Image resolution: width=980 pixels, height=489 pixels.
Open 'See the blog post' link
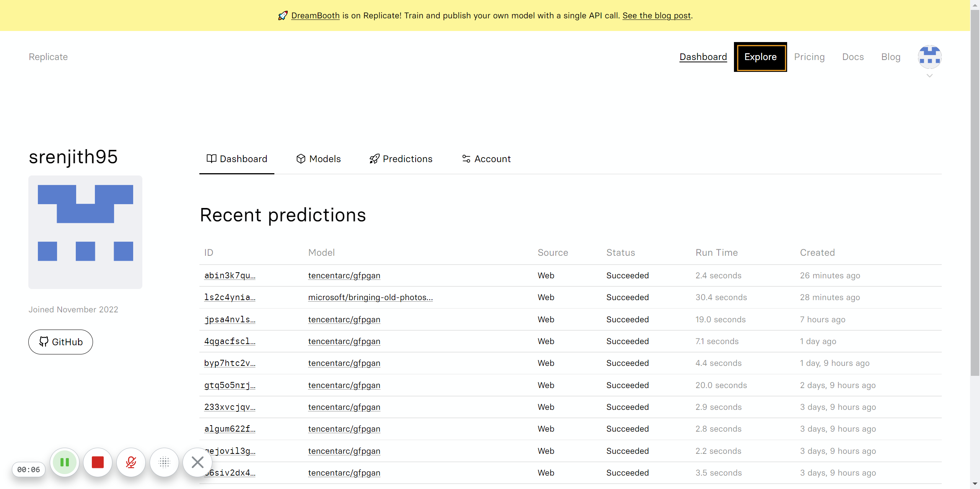tap(657, 16)
